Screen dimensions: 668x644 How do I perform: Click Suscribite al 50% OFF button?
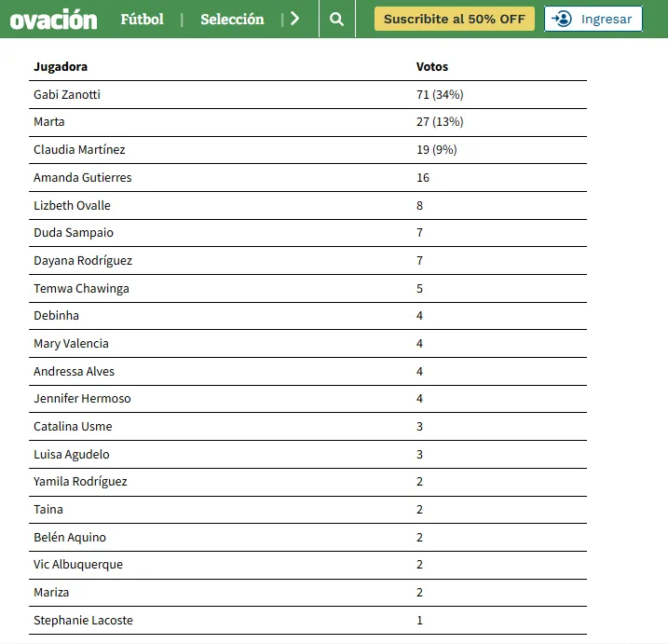coord(455,19)
